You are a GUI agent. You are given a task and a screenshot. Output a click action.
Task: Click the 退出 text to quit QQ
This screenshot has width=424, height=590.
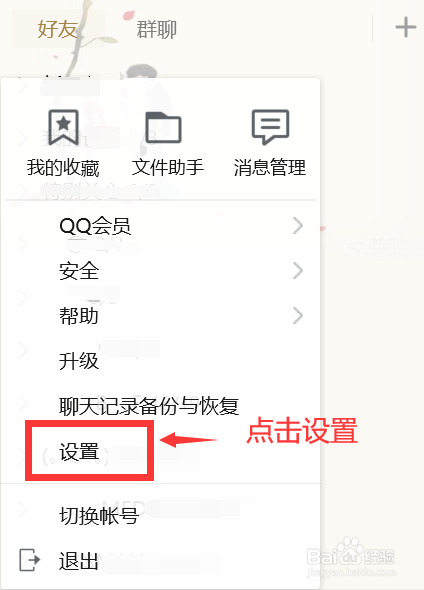click(79, 561)
